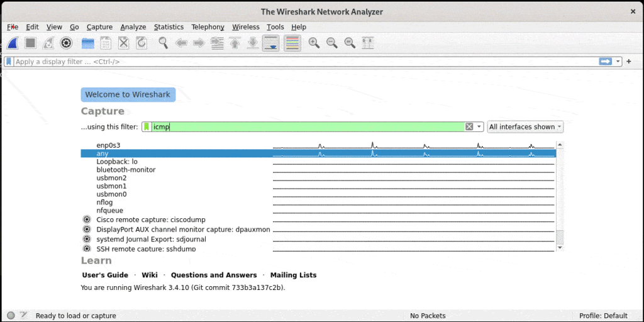Open the Analyze menu
The height and width of the screenshot is (322, 644).
133,27
